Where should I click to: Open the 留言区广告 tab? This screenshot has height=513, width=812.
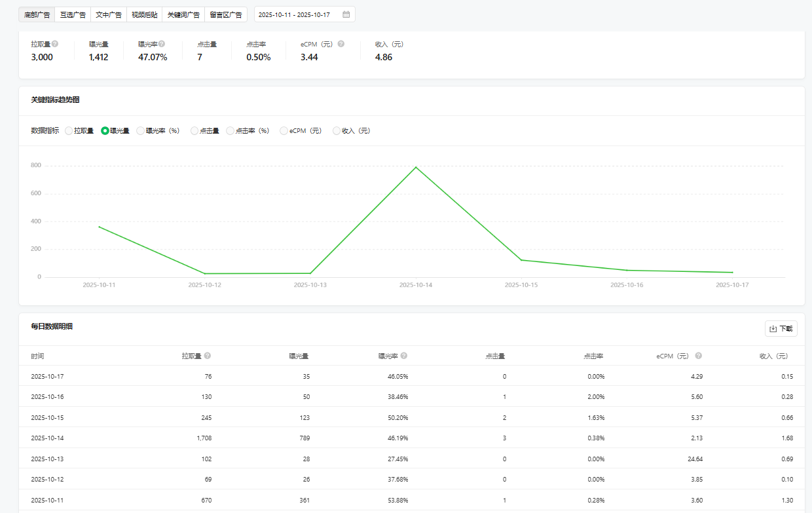pos(226,14)
